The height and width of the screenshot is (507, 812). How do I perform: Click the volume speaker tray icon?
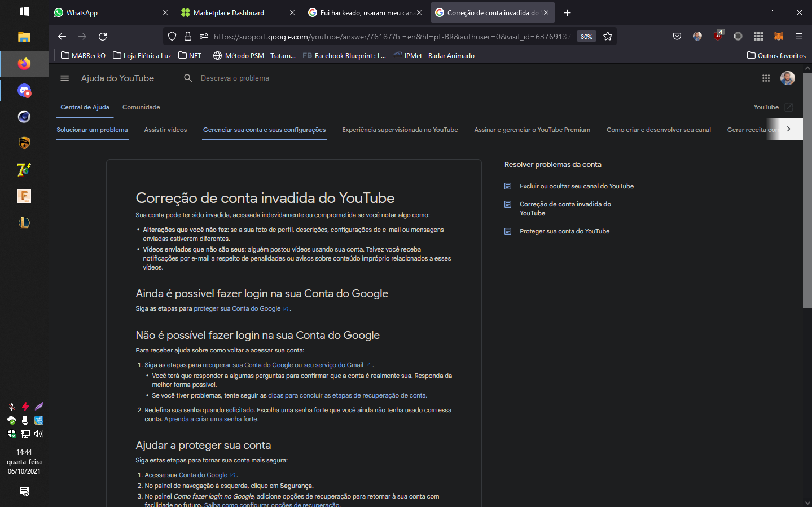[38, 434]
